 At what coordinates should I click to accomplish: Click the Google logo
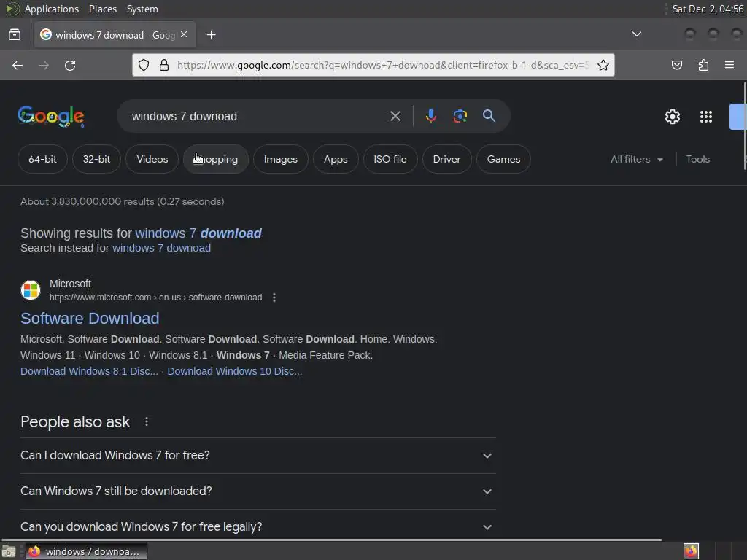pyautogui.click(x=51, y=117)
